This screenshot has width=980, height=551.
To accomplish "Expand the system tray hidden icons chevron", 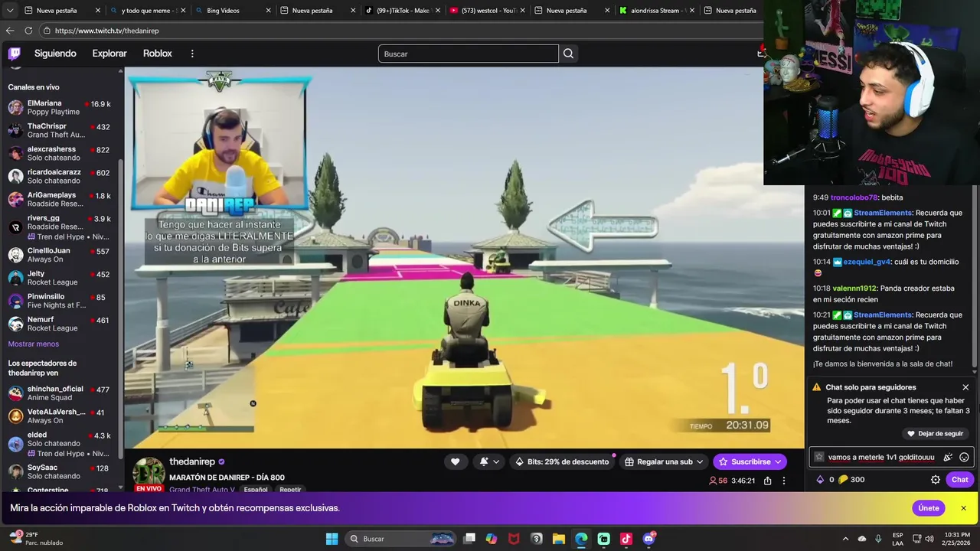I will pos(845,539).
